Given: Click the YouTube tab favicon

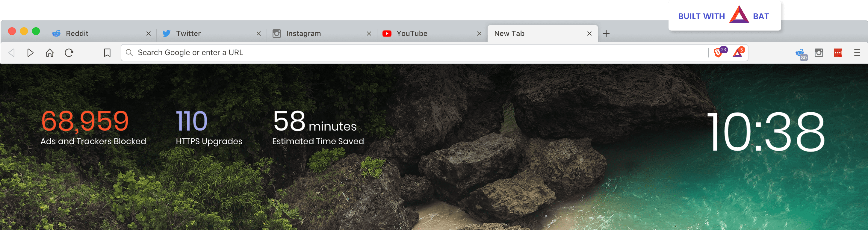Looking at the screenshot, I should [x=387, y=33].
